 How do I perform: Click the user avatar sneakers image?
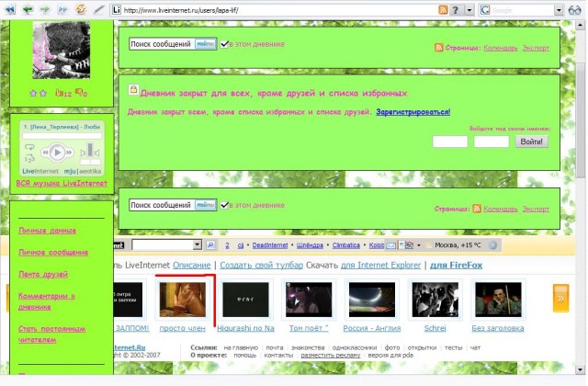click(x=62, y=50)
